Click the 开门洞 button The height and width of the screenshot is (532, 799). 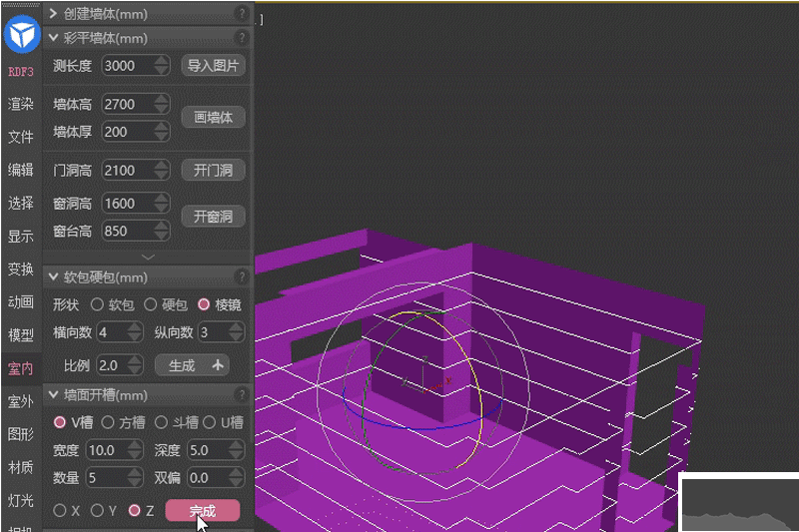[213, 171]
